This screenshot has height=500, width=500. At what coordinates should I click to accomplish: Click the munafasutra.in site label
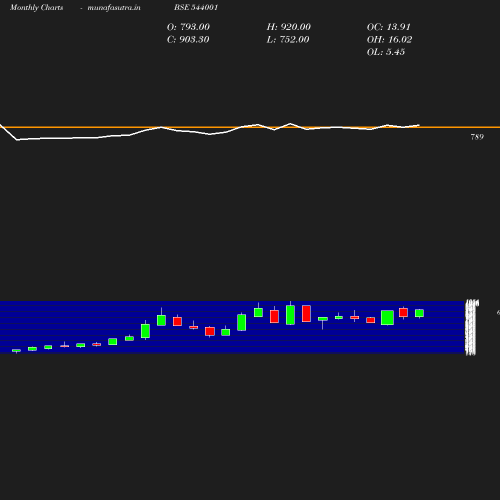114,7
